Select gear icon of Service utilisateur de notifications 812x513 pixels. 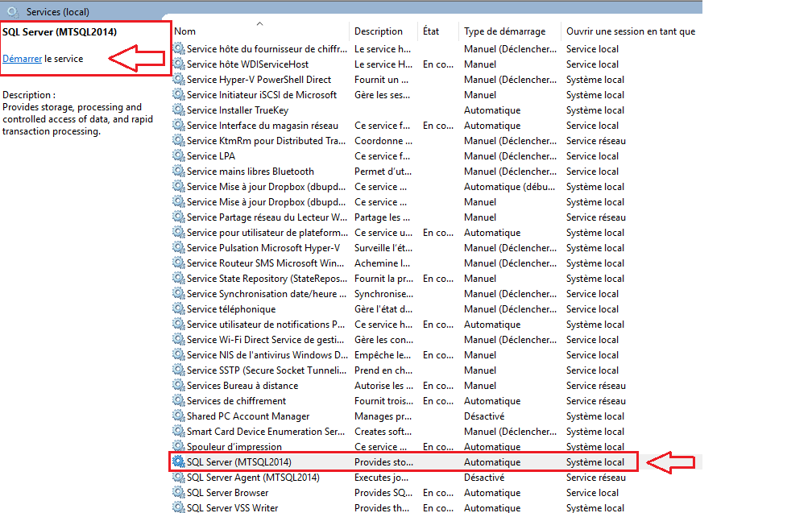coord(179,324)
